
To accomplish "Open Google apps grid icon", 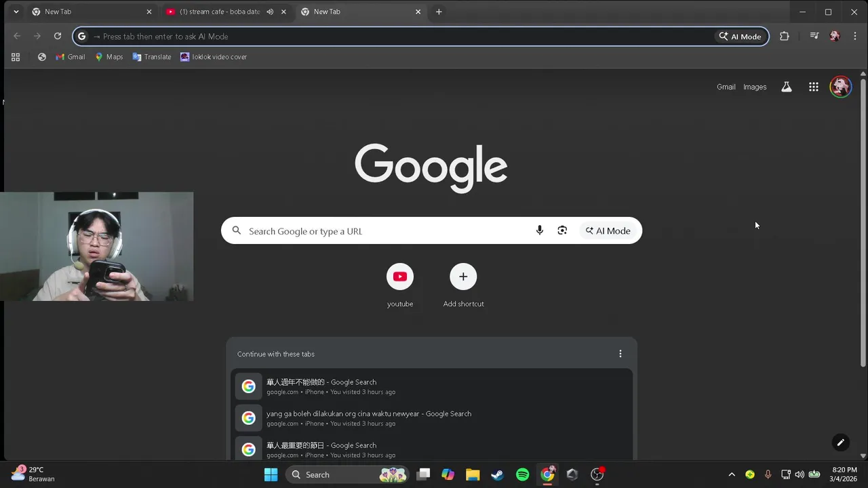I will [813, 87].
